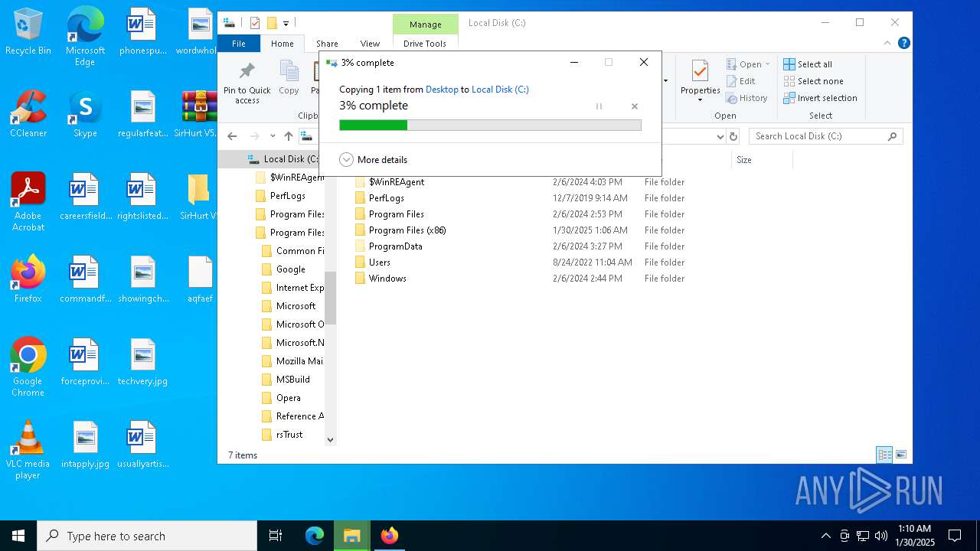Click Select all
This screenshot has height=551, width=980.
coord(807,64)
